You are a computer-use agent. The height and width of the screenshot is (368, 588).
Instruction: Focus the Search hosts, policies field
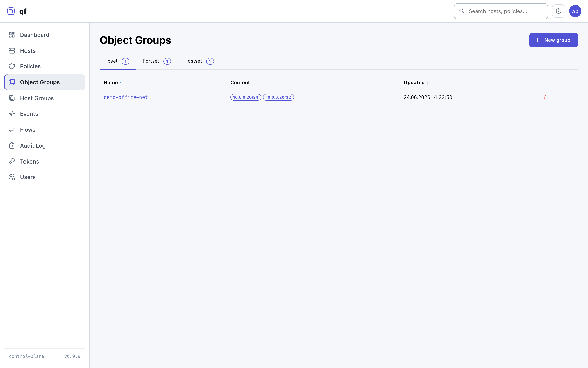[501, 11]
